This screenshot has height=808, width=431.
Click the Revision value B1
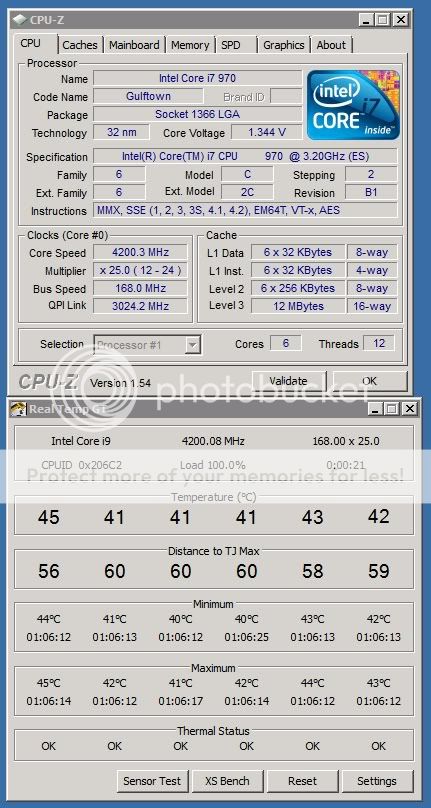click(371, 192)
